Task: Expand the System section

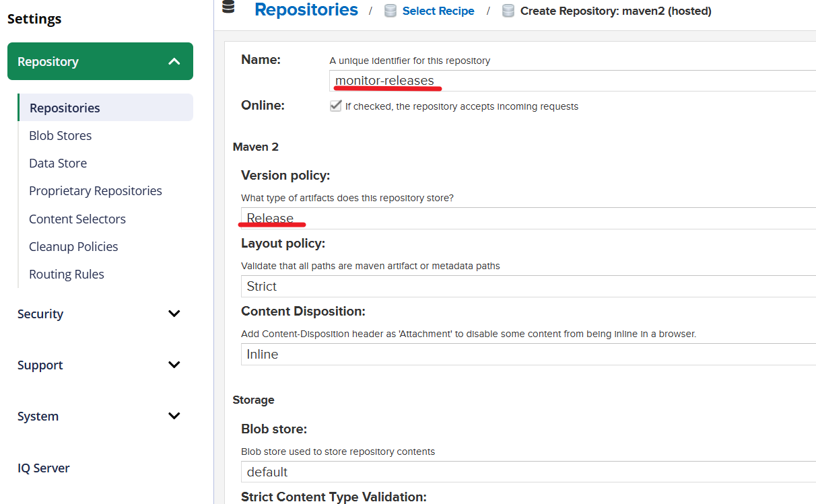Action: [x=174, y=416]
